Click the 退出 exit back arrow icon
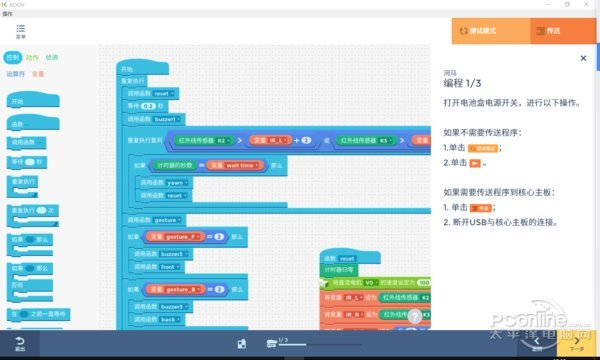The image size is (600, 360). coord(20,344)
